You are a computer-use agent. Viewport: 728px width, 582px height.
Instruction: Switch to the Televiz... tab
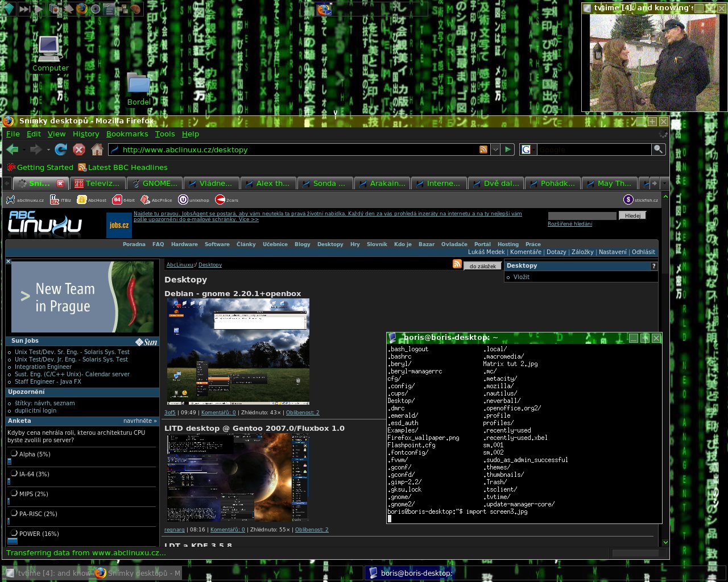coord(97,183)
